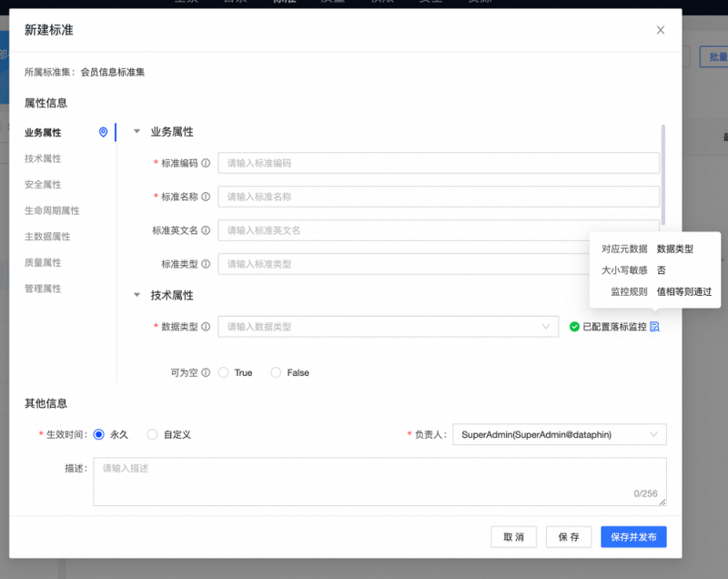Open the 落标监控 configuration detail icon
Image resolution: width=728 pixels, height=579 pixels.
[654, 327]
